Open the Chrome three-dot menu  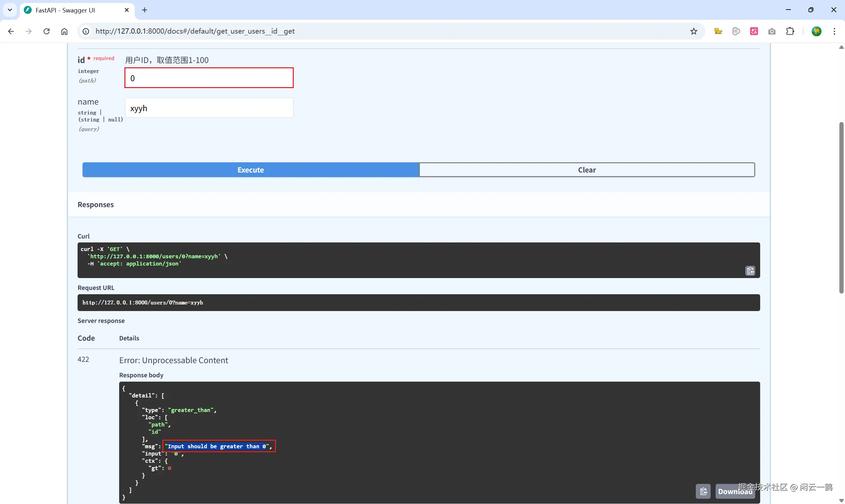834,31
